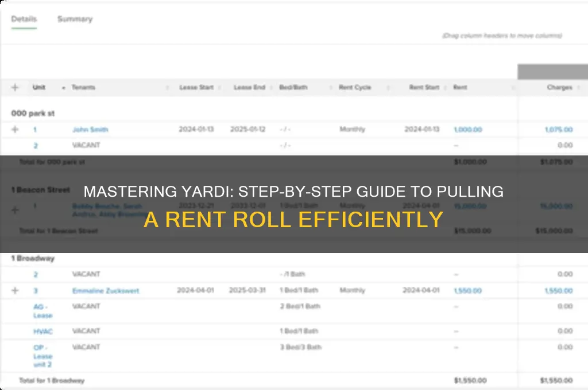
Task: Sort by the Bed/Bath column
Action: click(293, 87)
